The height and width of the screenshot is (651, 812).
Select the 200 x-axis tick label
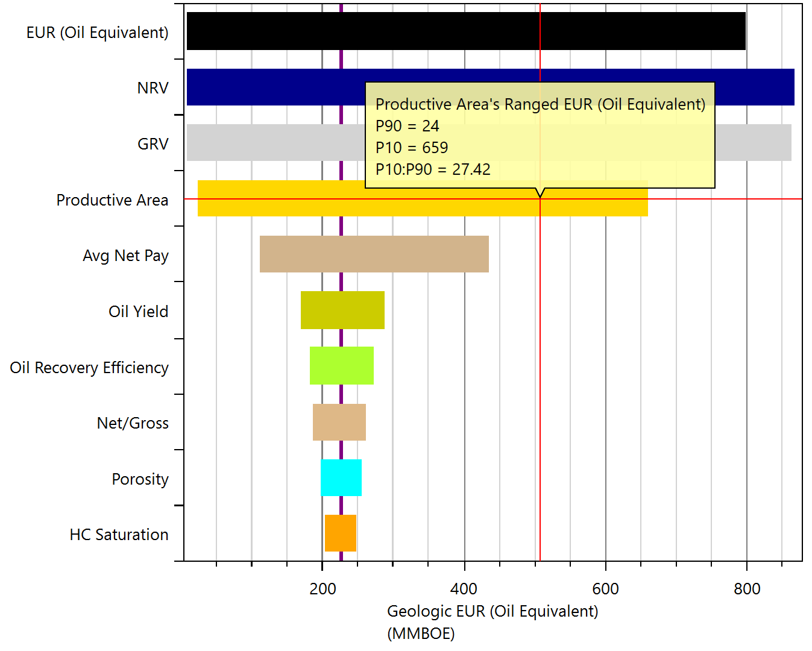323,589
